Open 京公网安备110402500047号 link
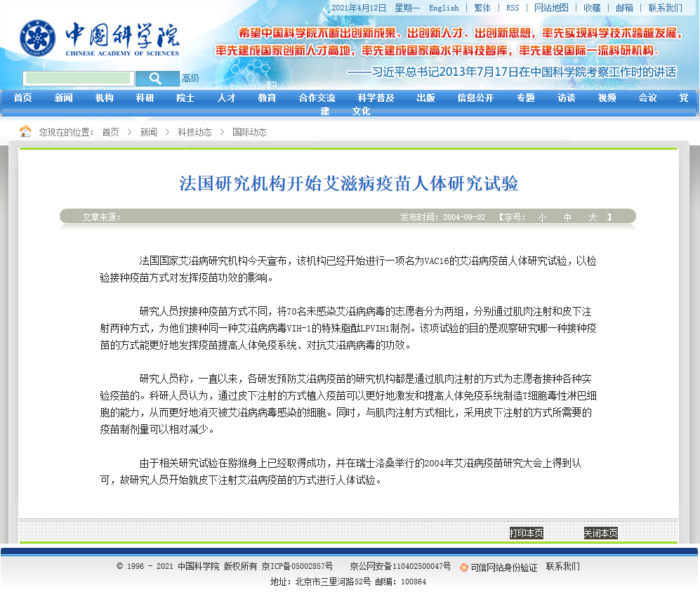Viewport: 700px width, 597px height. (x=400, y=566)
